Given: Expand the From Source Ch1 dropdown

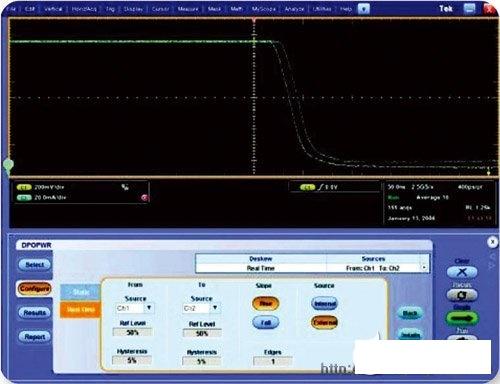Looking at the screenshot, I should click(x=149, y=308).
